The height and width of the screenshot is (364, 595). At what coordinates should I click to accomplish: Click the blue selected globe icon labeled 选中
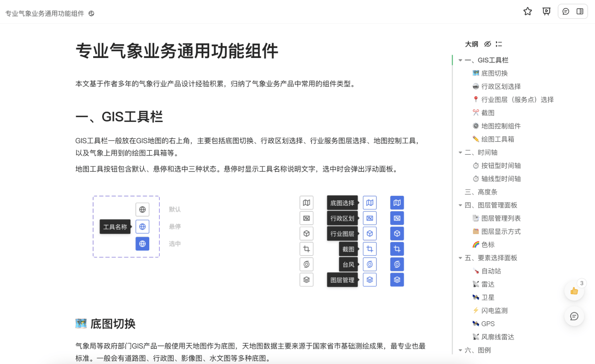pos(142,243)
